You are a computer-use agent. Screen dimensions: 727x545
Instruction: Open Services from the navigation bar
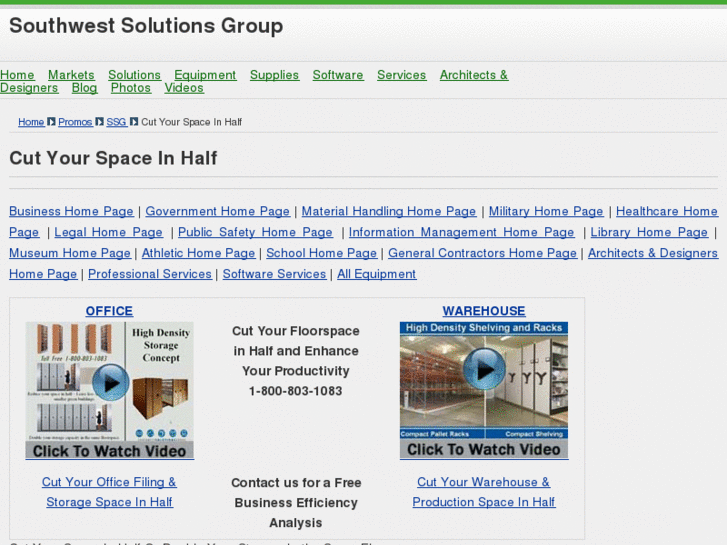point(402,75)
